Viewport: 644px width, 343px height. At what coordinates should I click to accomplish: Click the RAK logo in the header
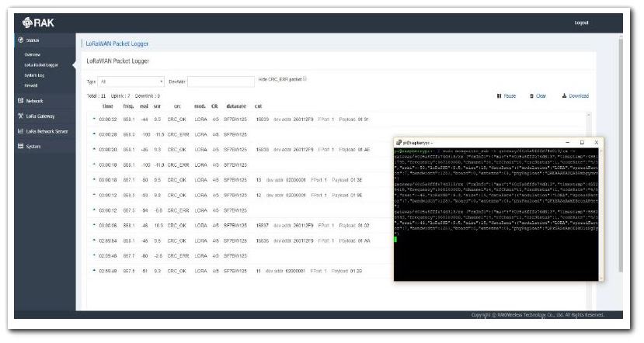[38, 23]
